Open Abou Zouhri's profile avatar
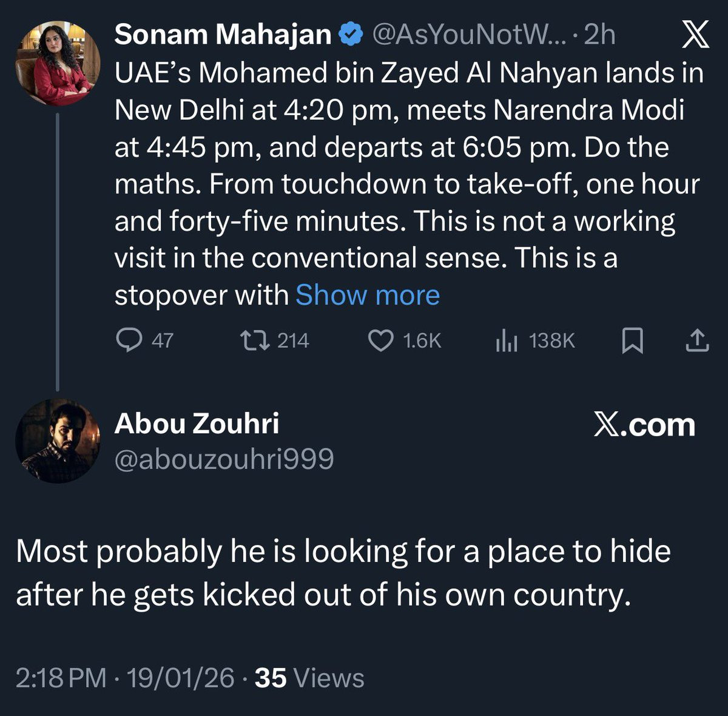 [x=58, y=441]
